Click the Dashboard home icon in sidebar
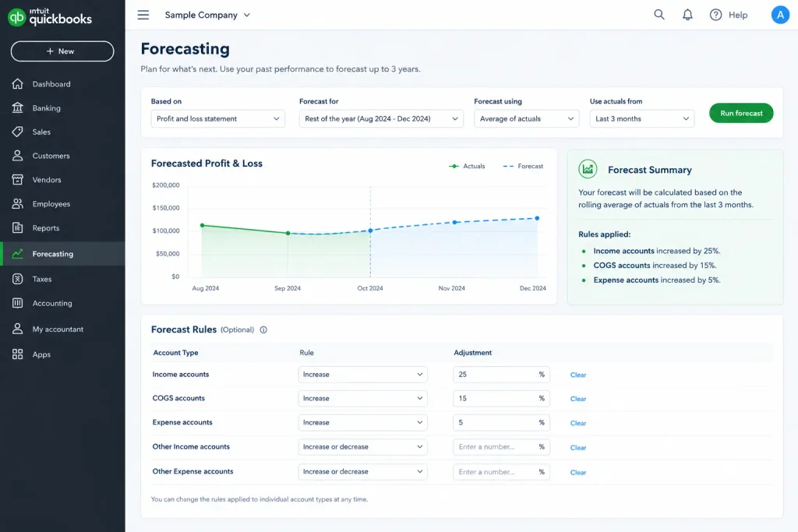The width and height of the screenshot is (798, 532). pos(17,84)
